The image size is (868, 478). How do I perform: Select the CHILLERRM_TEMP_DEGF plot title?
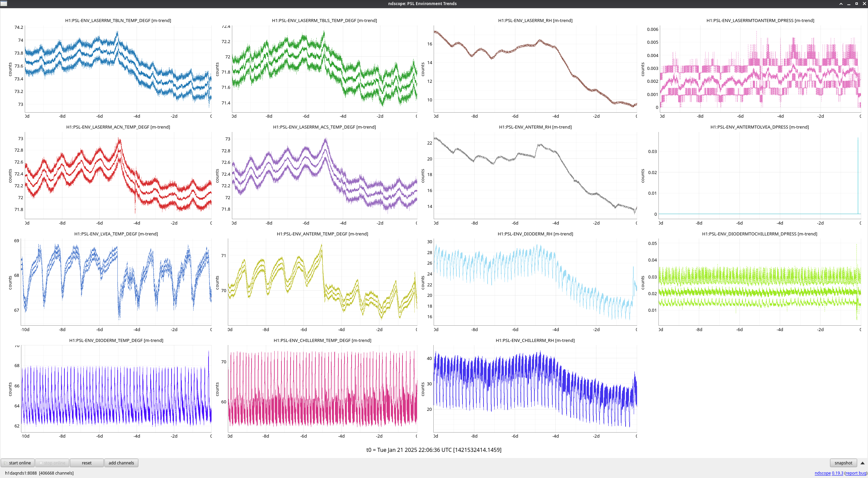(322, 340)
